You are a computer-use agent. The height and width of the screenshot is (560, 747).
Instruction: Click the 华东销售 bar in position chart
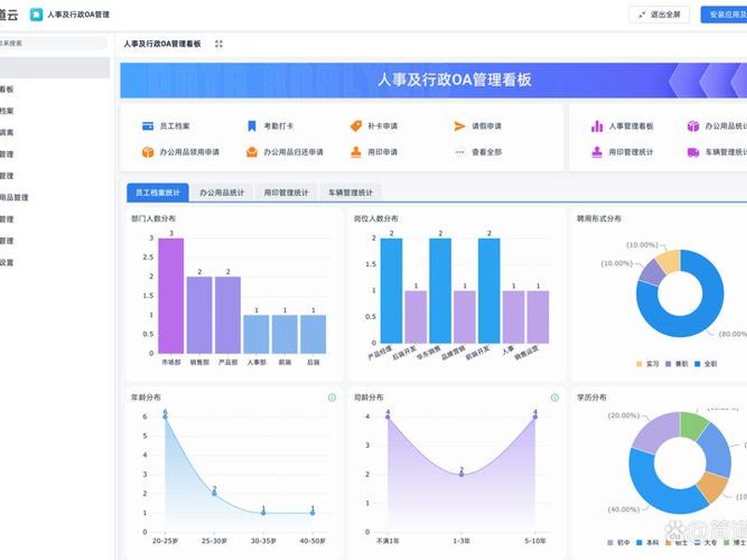pos(440,290)
